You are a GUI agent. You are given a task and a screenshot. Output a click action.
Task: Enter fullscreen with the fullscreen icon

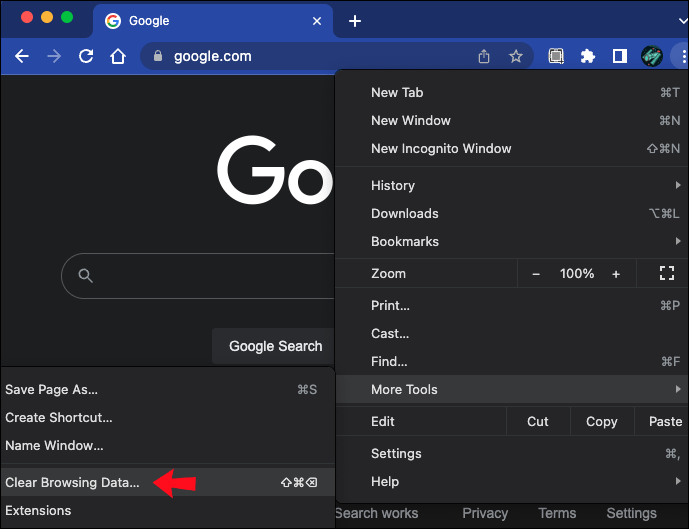667,273
